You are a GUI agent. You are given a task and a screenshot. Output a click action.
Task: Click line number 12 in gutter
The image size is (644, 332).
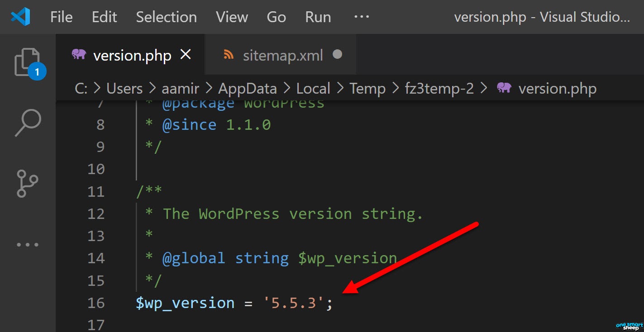[96, 213]
